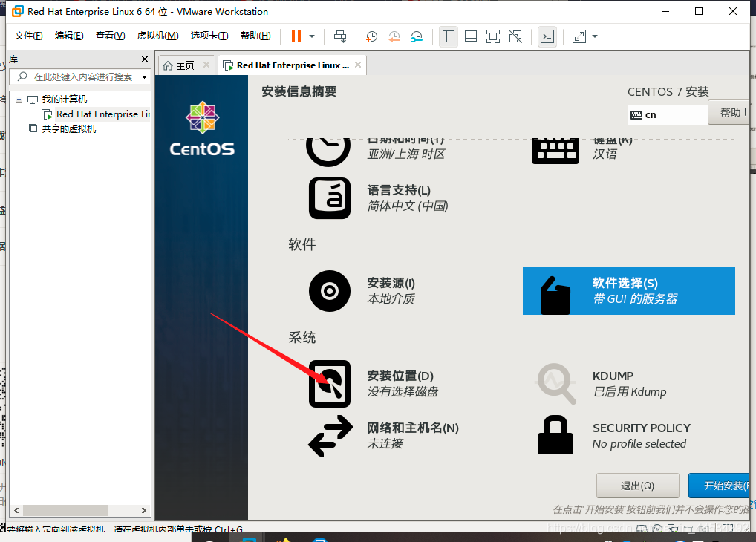The height and width of the screenshot is (542, 756).
Task: Click the 开始安装 button
Action: click(x=719, y=486)
